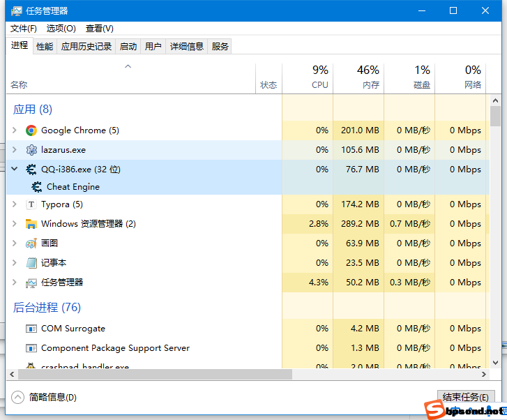Select the Cheat Engine child row text
Image resolution: width=507 pixels, height=420 pixels.
pyautogui.click(x=73, y=187)
